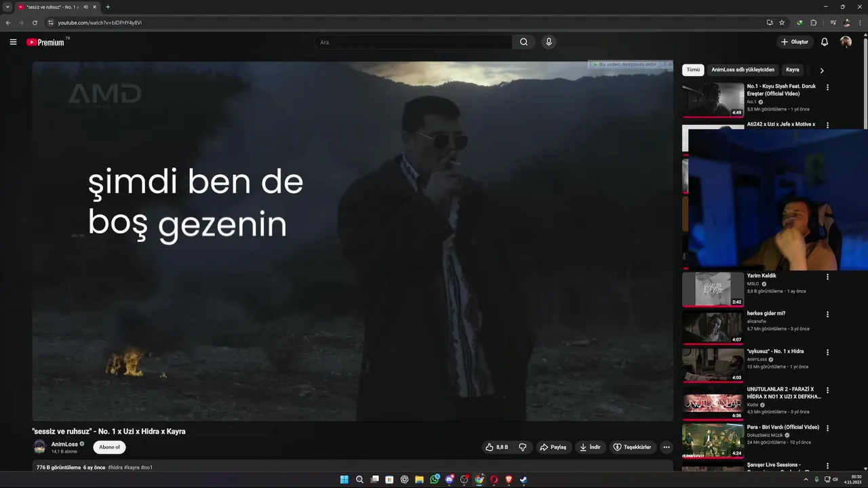Open WhatsApp from the taskbar
Screen dimensions: 868x488
point(435,479)
